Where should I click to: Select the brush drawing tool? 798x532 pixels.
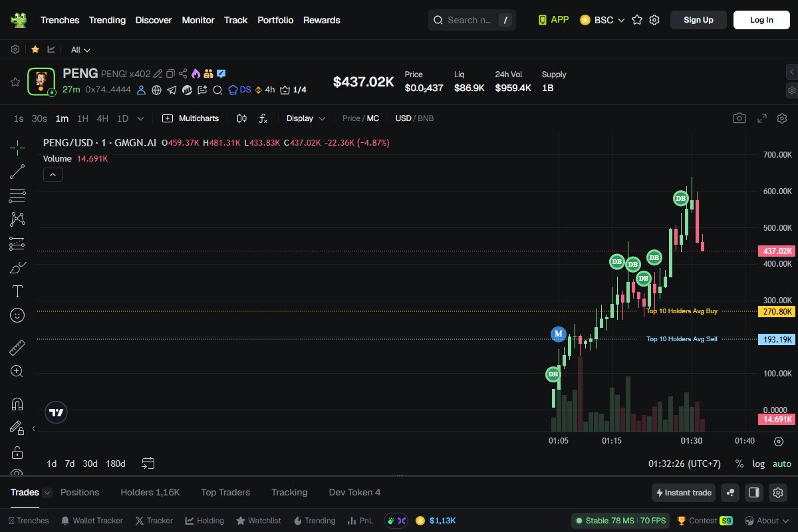coord(17,267)
